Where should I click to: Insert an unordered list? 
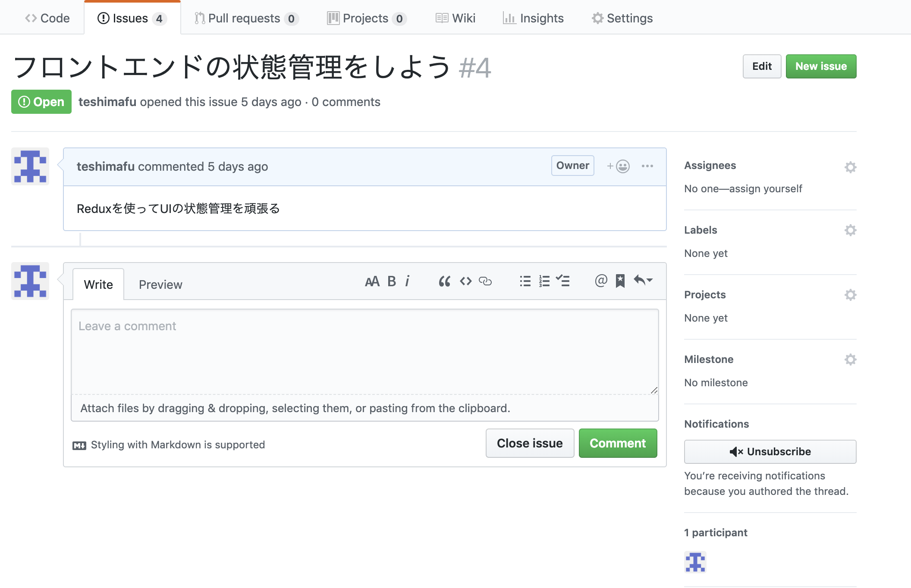click(525, 281)
